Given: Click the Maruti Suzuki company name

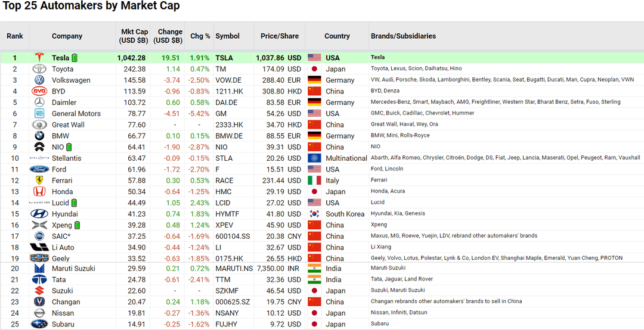Looking at the screenshot, I should (73, 269).
